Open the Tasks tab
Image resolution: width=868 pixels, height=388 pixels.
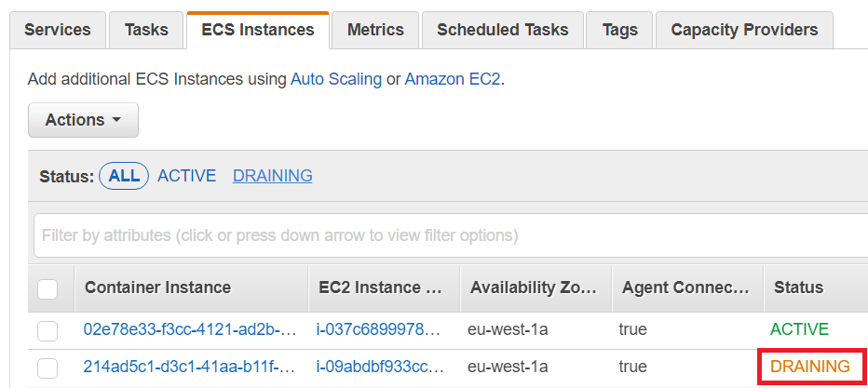tap(147, 30)
